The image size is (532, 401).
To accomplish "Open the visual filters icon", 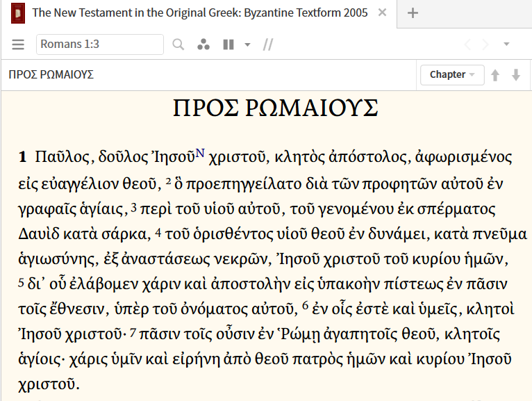I will [203, 44].
